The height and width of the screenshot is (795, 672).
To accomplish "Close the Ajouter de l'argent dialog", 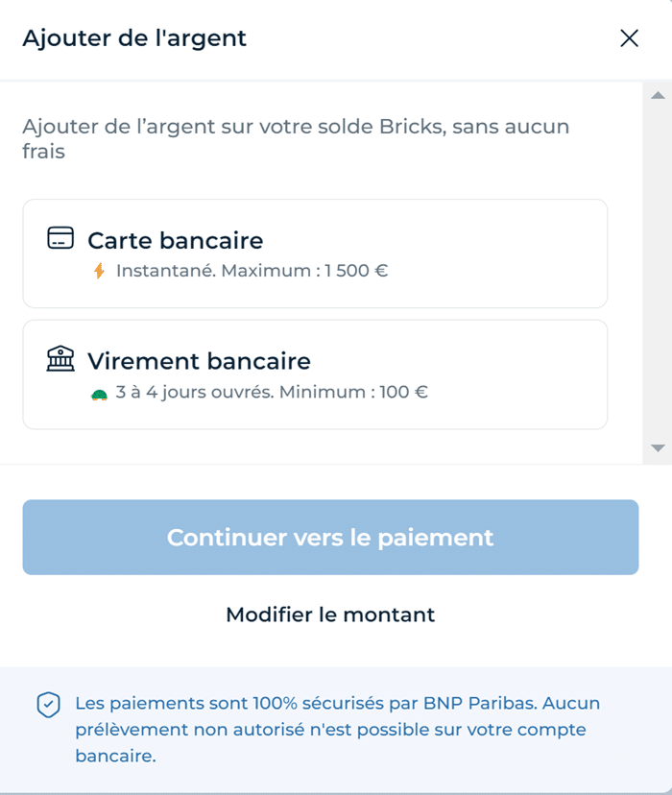I will click(x=630, y=38).
